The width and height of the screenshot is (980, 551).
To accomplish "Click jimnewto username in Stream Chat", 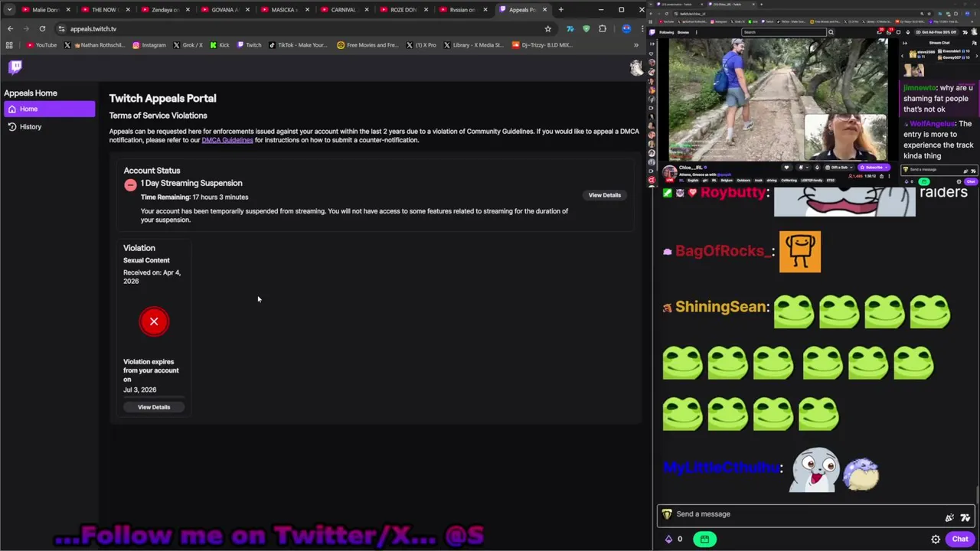I will [920, 88].
